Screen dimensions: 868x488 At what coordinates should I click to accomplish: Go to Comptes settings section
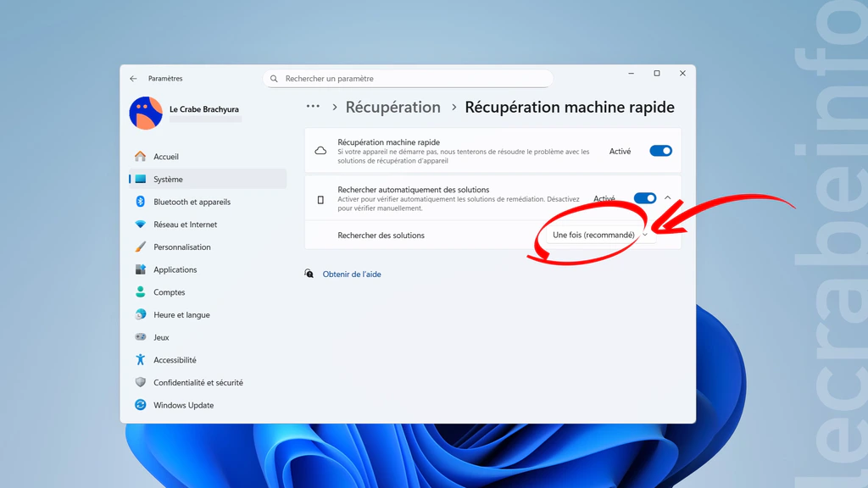pyautogui.click(x=170, y=292)
